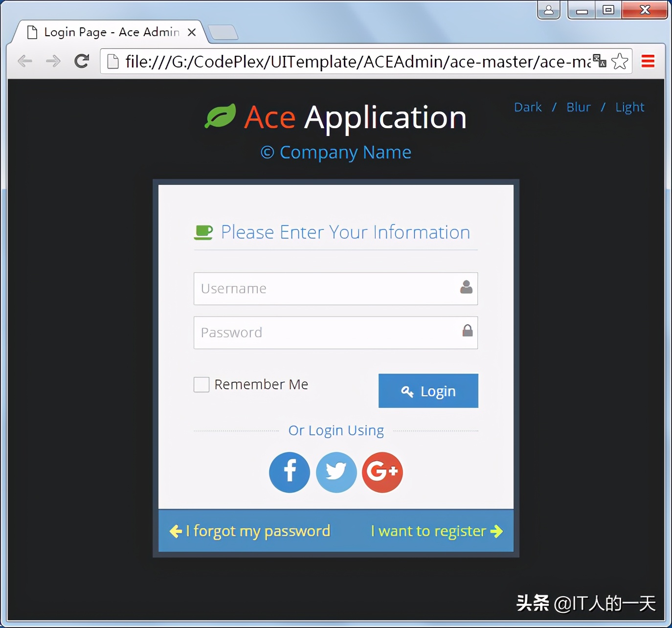The height and width of the screenshot is (628, 672).
Task: Check the Remember Me checkbox
Action: [x=202, y=384]
